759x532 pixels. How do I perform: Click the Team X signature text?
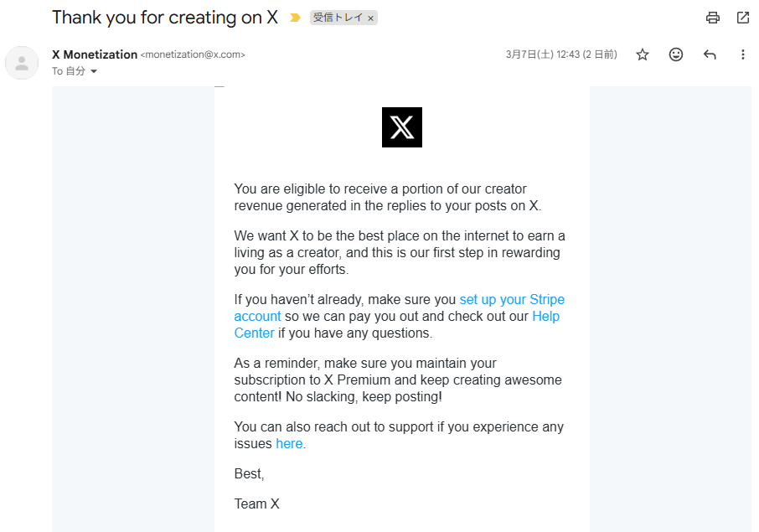click(256, 504)
